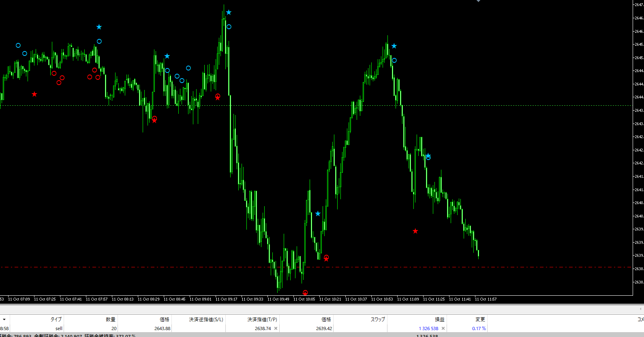
Task: Click the 11 Oct 11:41 time label
Action: point(460,299)
